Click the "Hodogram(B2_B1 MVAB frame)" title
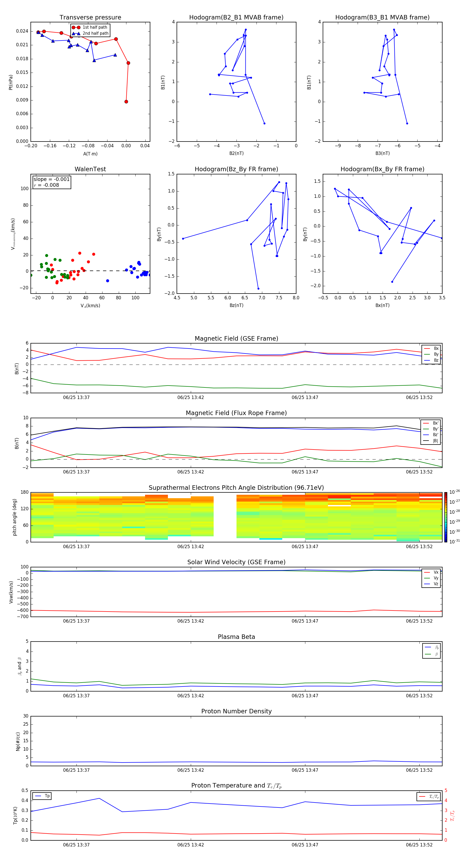473x868 pixels. 236,18
